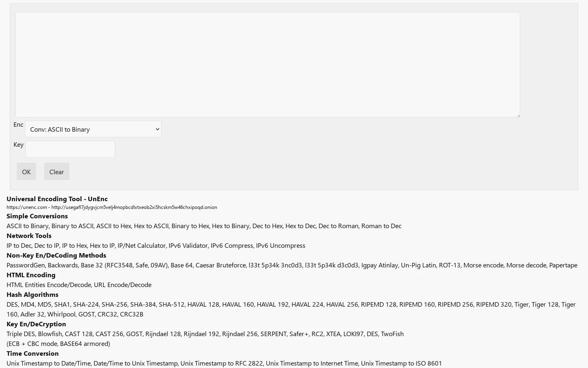Click the 'HTML Entities Encode/Decode, URL Encode/Decode' line
The height and width of the screenshot is (368, 588).
pyautogui.click(x=79, y=285)
